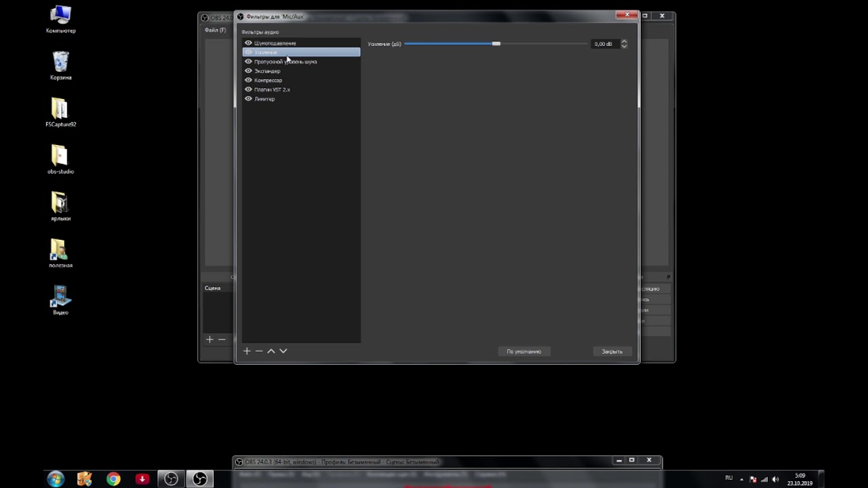Image resolution: width=868 pixels, height=488 pixels.
Task: Open Google Chrome from the taskbar
Action: pyautogui.click(x=113, y=479)
